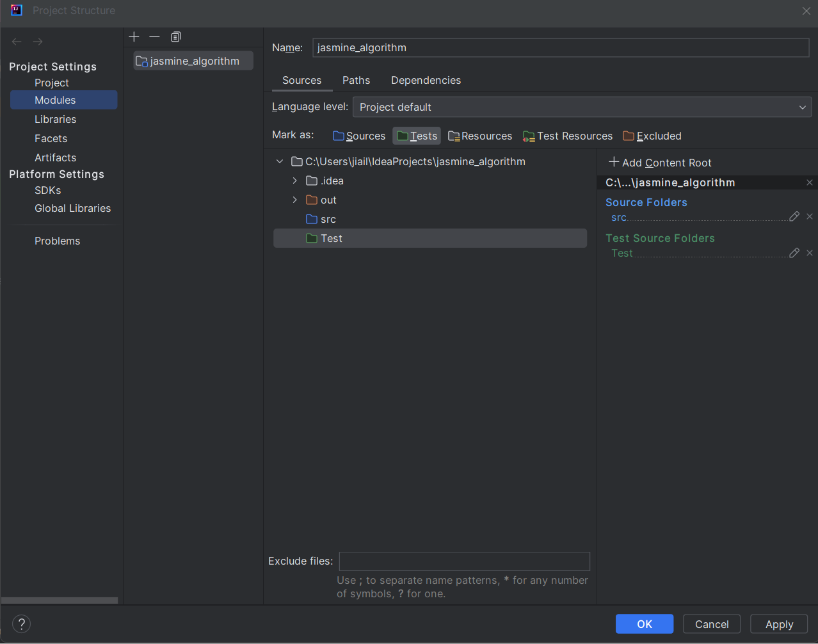Open the Language level dropdown
The height and width of the screenshot is (644, 818).
[x=582, y=107]
